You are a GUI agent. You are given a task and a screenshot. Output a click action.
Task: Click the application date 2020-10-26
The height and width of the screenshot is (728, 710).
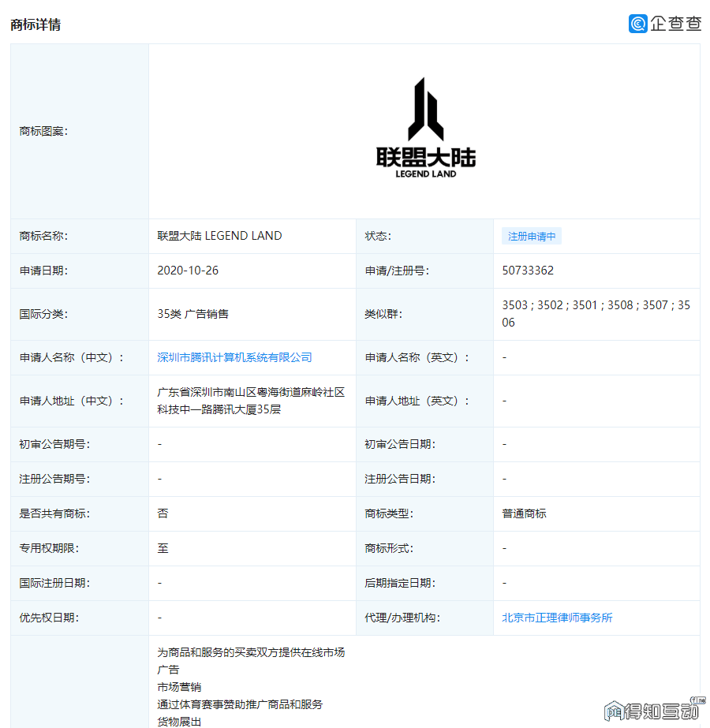pyautogui.click(x=188, y=271)
